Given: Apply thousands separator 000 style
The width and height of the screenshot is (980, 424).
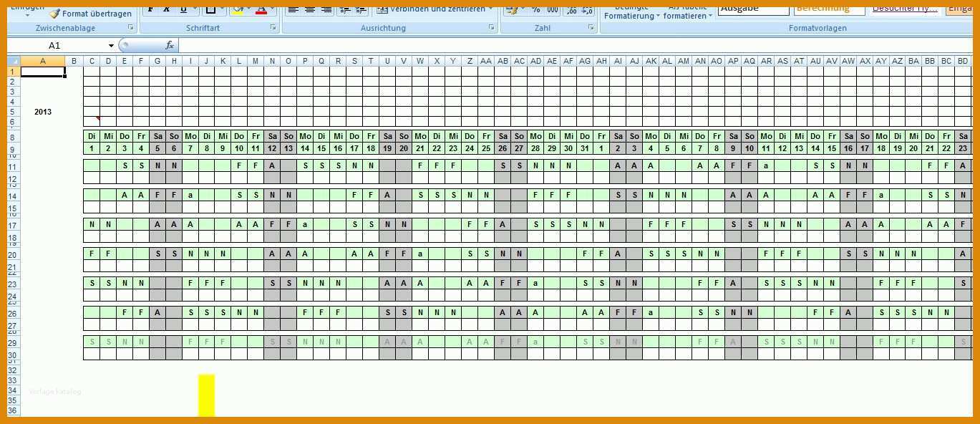Looking at the screenshot, I should click(552, 9).
